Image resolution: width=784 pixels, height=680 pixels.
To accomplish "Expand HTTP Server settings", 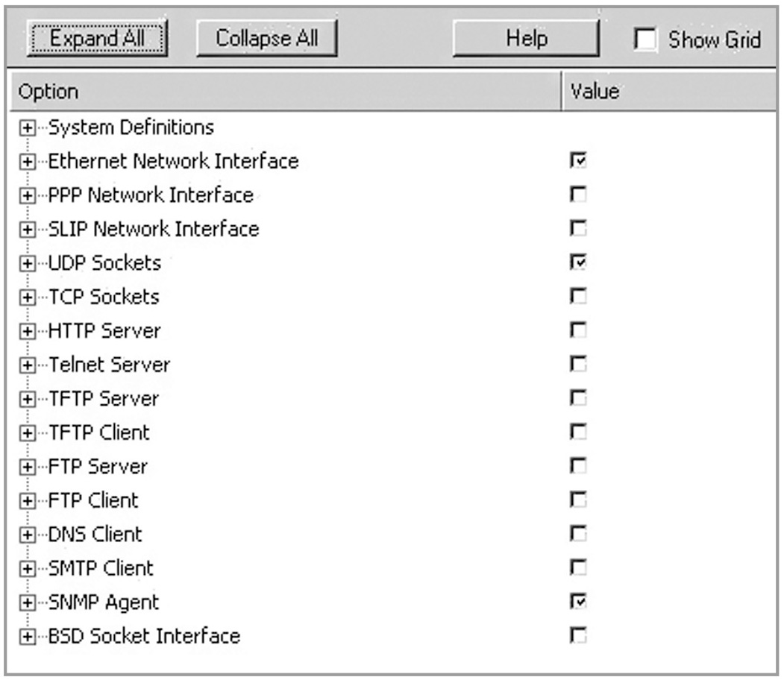I will click(27, 330).
